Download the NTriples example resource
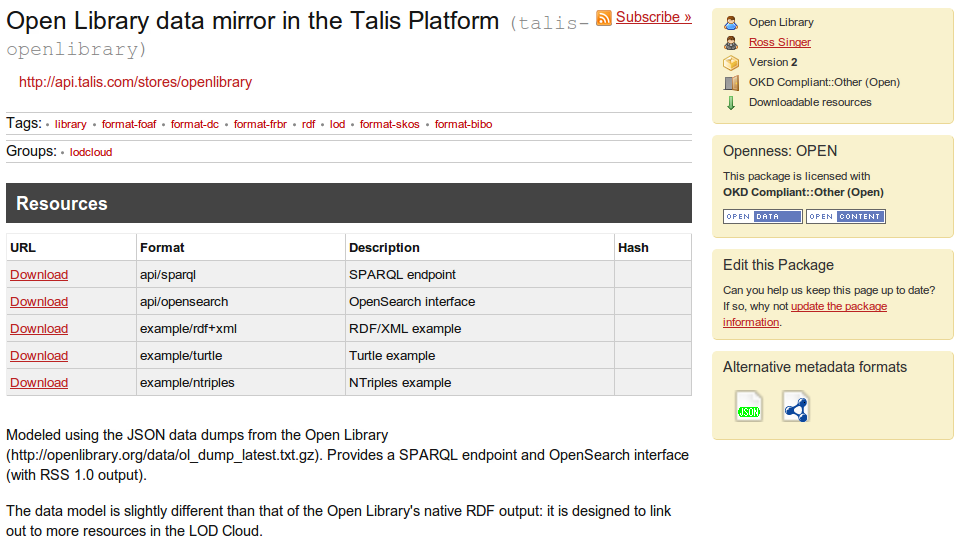 [39, 383]
